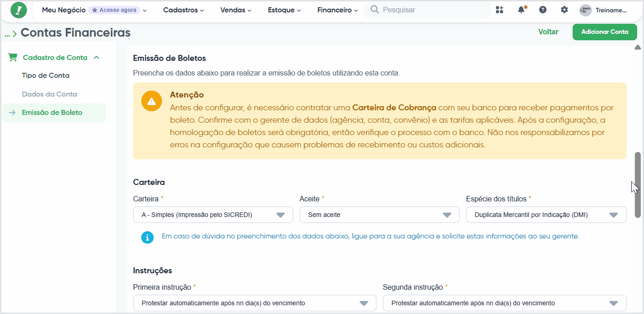Viewport: 644px width, 314px height.
Task: Open the Vendas menu
Action: coord(236,10)
